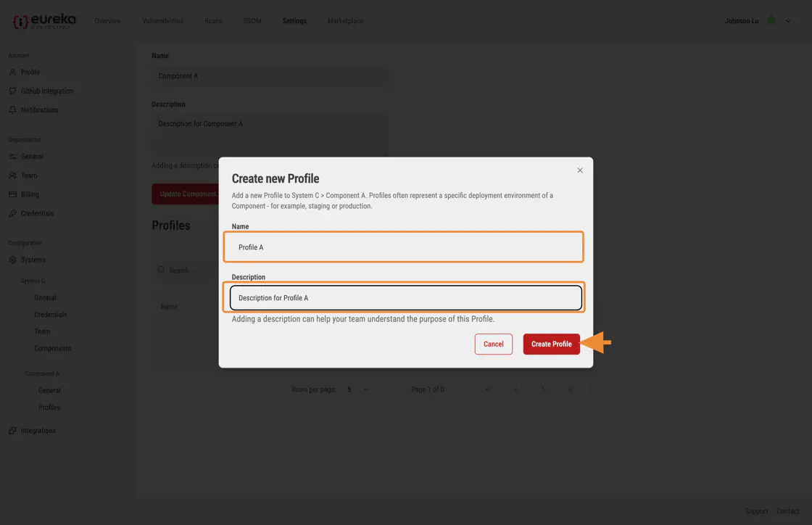Click the Create Profile button
The width and height of the screenshot is (812, 525).
pos(551,344)
